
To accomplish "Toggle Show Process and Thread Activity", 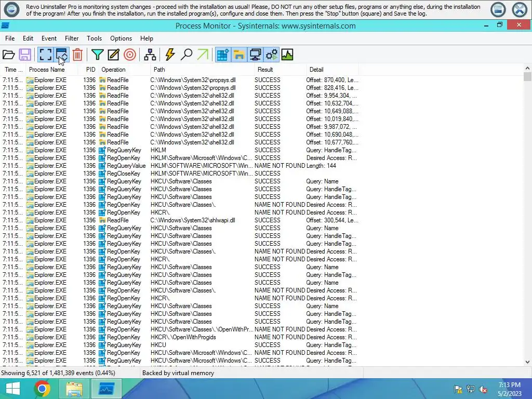I will pyautogui.click(x=271, y=55).
